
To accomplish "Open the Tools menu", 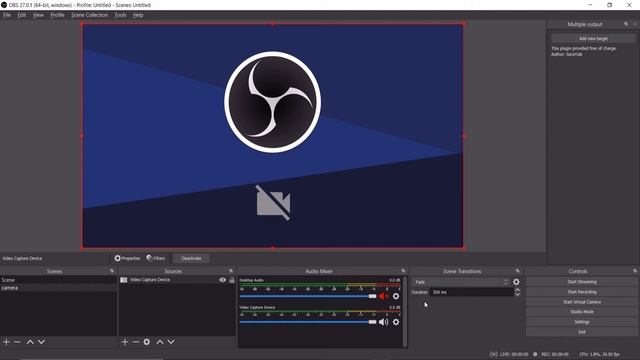I will [120, 15].
